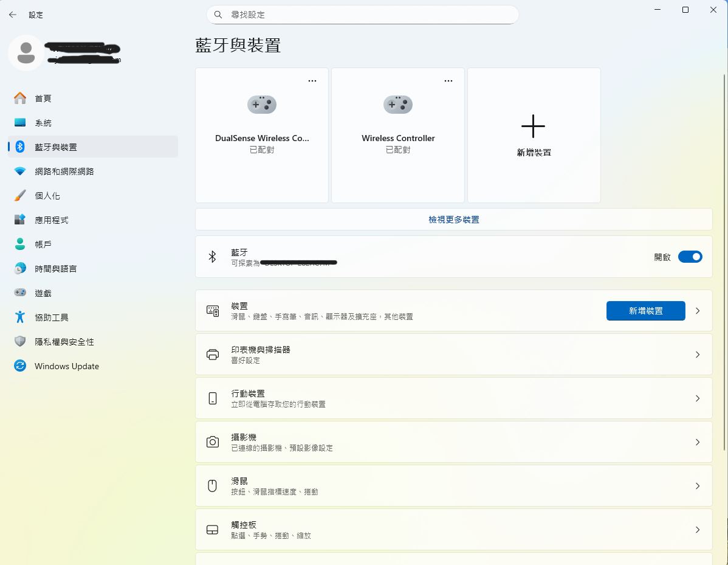This screenshot has height=565, width=728.
Task: Switch to the Gaming (遊戲) settings section
Action: [43, 293]
